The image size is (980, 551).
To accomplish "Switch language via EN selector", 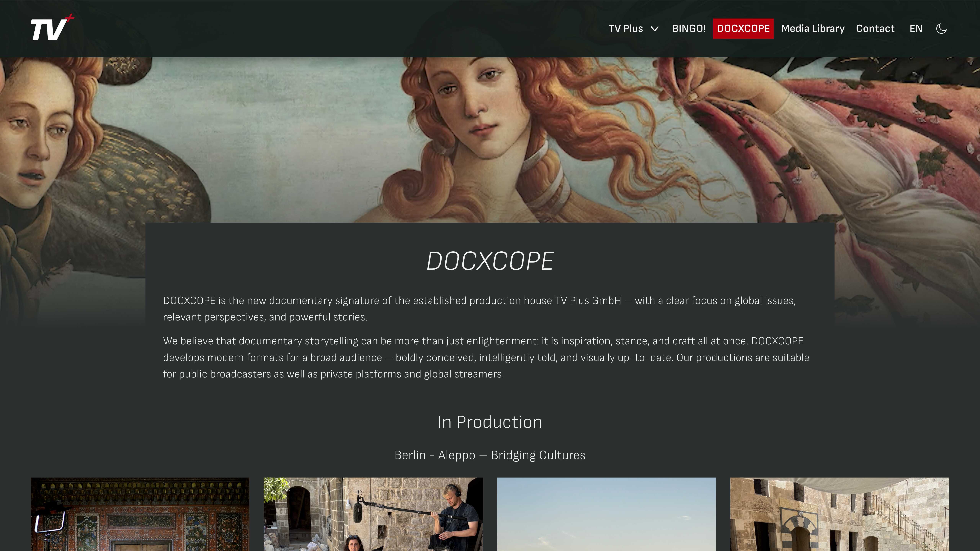I will point(916,29).
